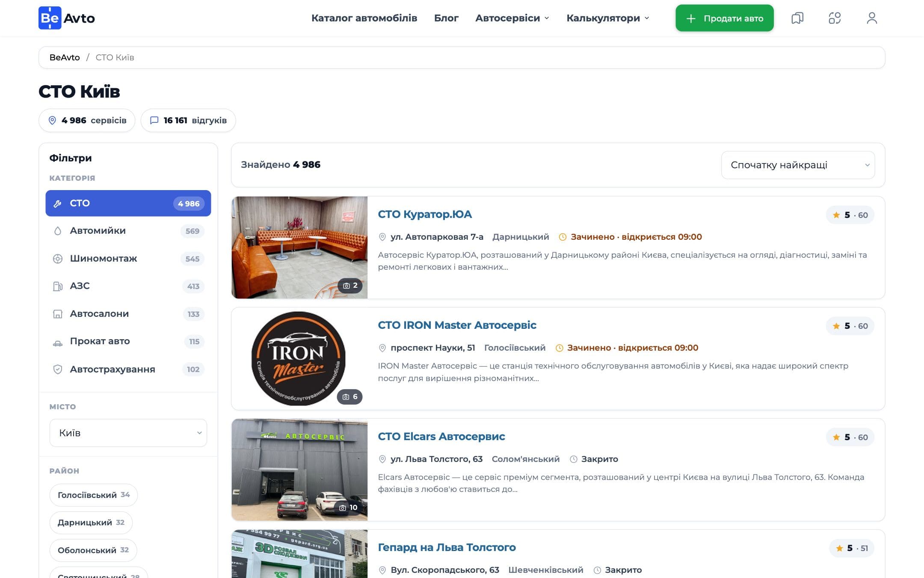The height and width of the screenshot is (578, 924).
Task: Click the Шевченківський district label on Гепард
Action: tap(545, 570)
